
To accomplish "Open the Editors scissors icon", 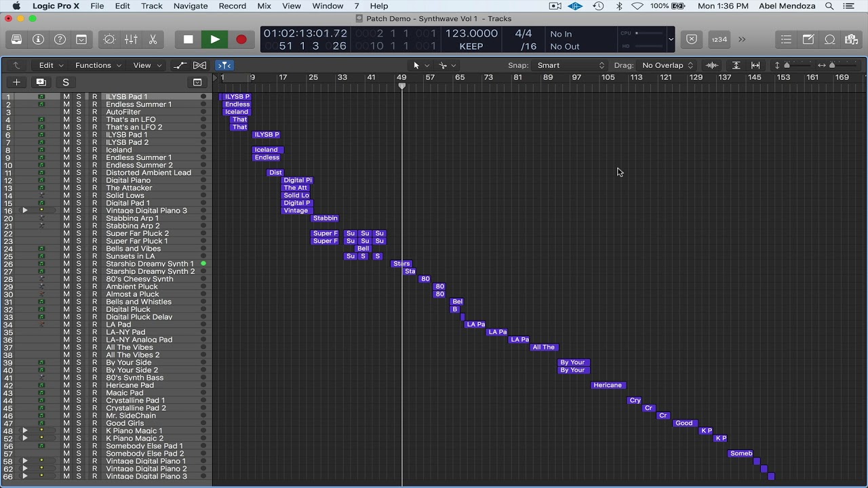I will tap(153, 39).
